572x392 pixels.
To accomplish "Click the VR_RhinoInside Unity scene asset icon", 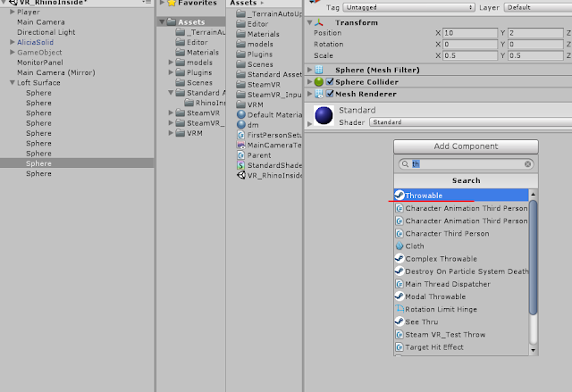I will [x=240, y=175].
